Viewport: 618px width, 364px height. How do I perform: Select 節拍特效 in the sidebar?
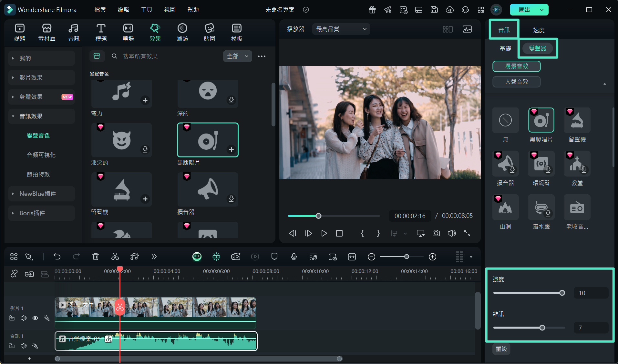(38, 174)
